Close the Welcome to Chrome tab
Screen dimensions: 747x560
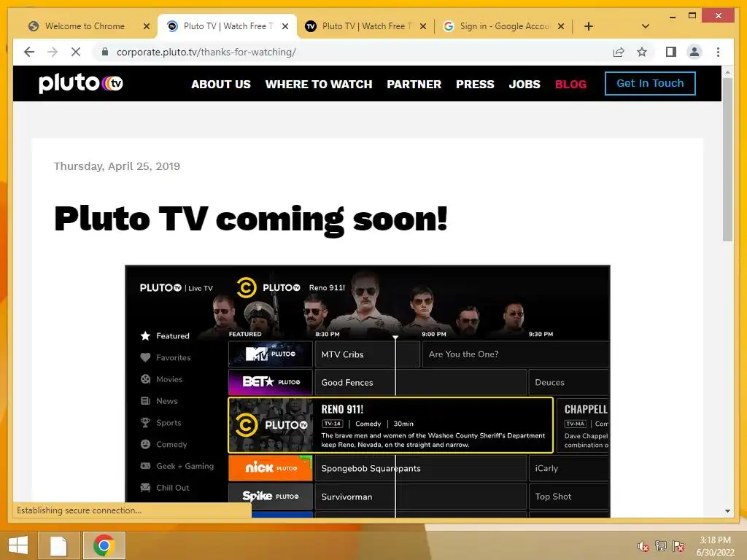tap(147, 26)
